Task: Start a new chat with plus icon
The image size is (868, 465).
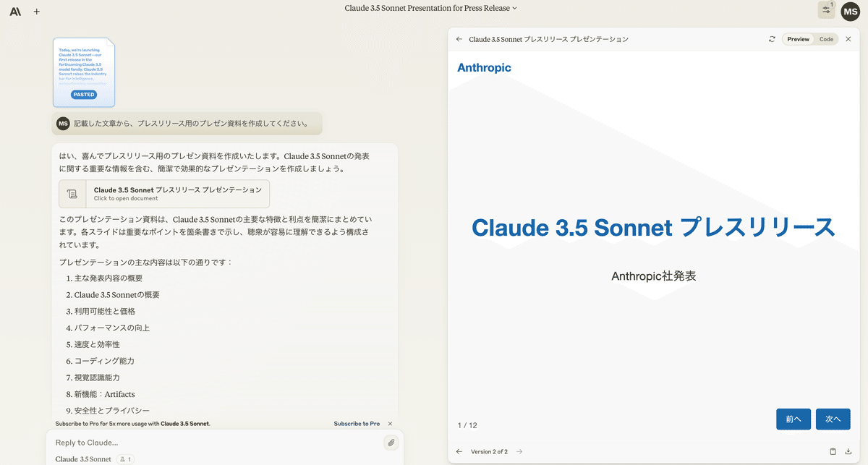Action: pos(37,12)
